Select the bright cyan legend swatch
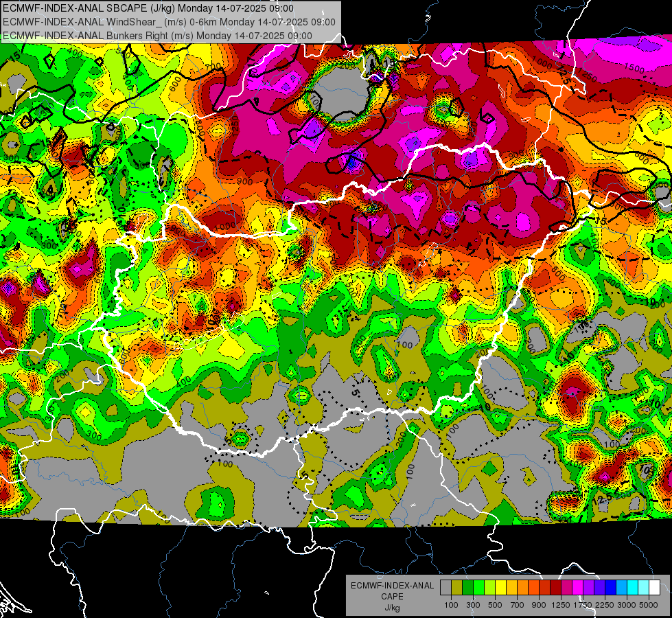Viewport: 672px width, 618px height. click(x=633, y=588)
